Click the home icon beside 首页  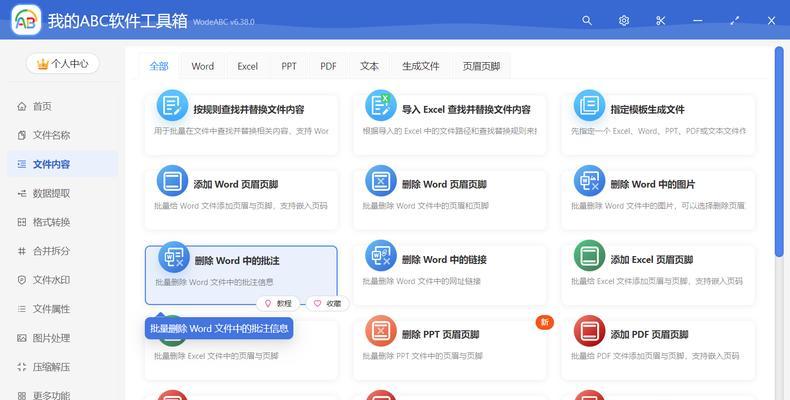pyautogui.click(x=22, y=106)
